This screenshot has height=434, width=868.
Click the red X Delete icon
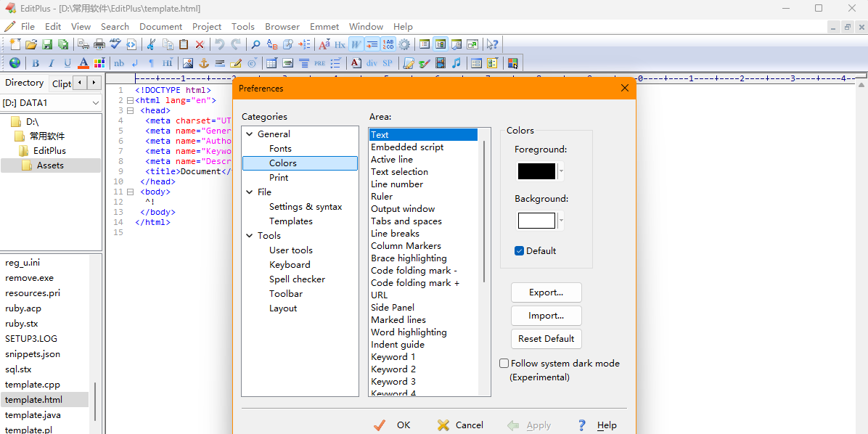point(200,44)
